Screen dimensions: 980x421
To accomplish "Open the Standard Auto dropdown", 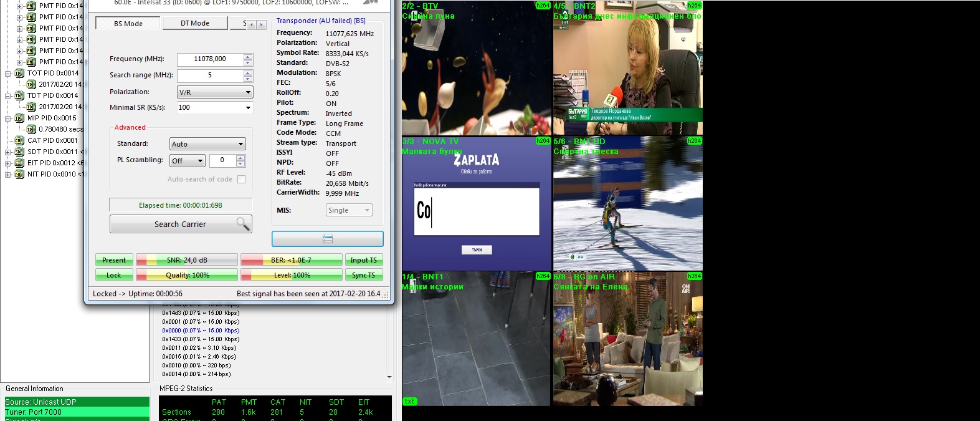I will point(207,144).
